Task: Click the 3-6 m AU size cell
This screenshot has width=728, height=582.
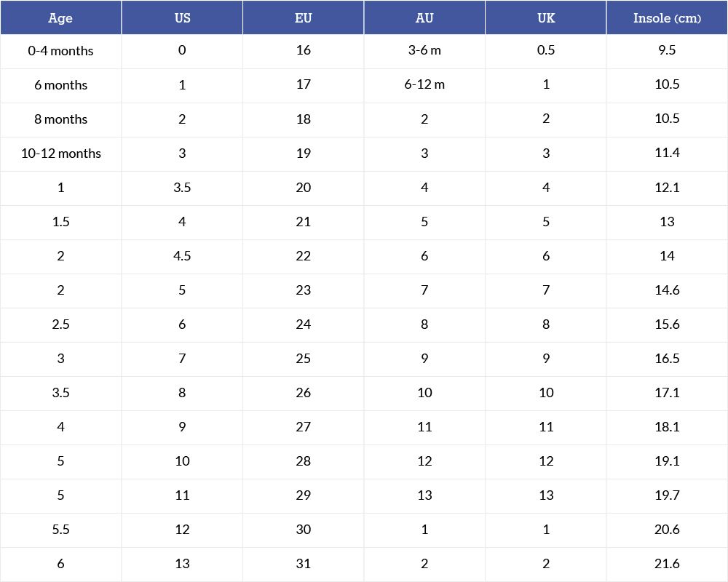Action: [424, 51]
